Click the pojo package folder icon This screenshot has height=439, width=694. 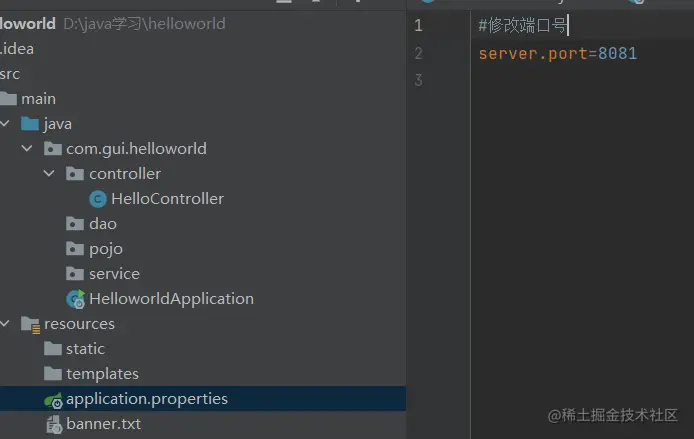click(x=75, y=249)
